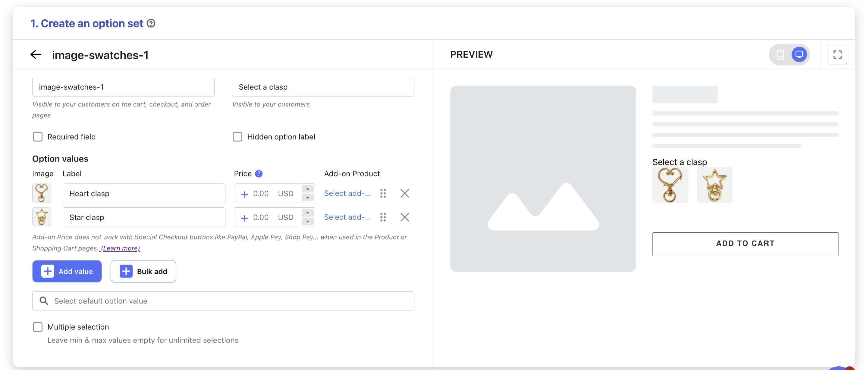
Task: Enable the Required field checkbox
Action: pyautogui.click(x=37, y=137)
